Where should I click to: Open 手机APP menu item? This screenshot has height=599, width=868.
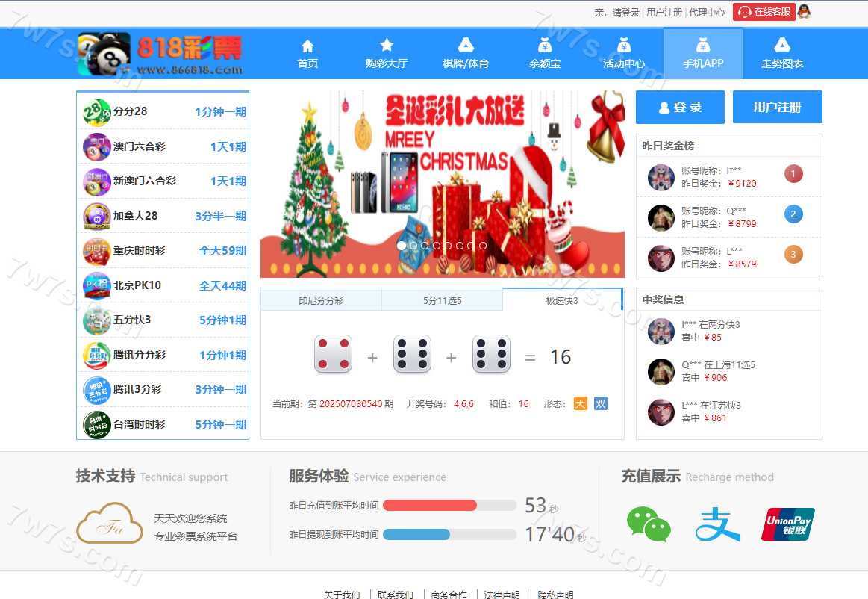[x=703, y=54]
